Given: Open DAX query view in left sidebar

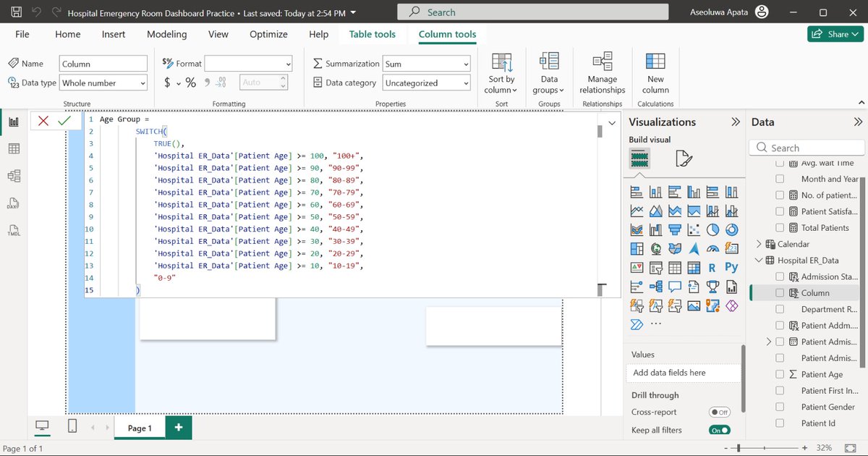Looking at the screenshot, I should (x=13, y=203).
